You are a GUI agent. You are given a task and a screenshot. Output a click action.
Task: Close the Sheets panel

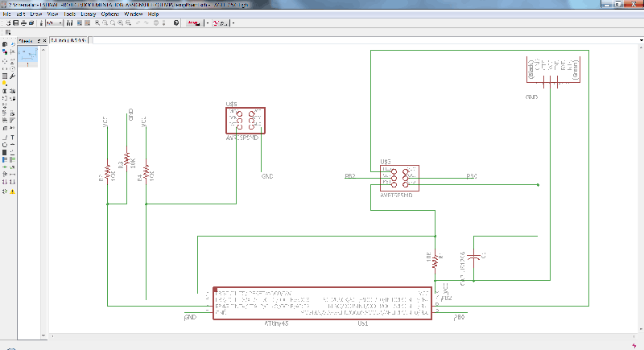click(44, 40)
